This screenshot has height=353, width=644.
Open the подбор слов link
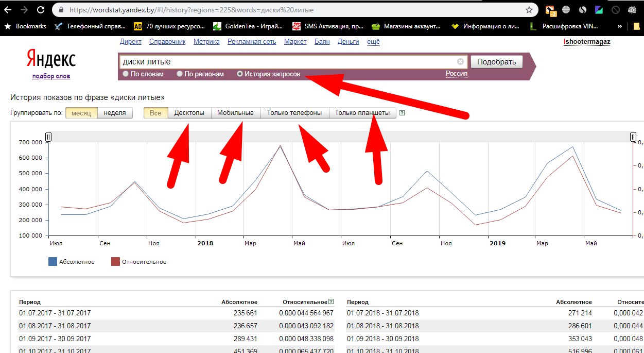point(51,76)
